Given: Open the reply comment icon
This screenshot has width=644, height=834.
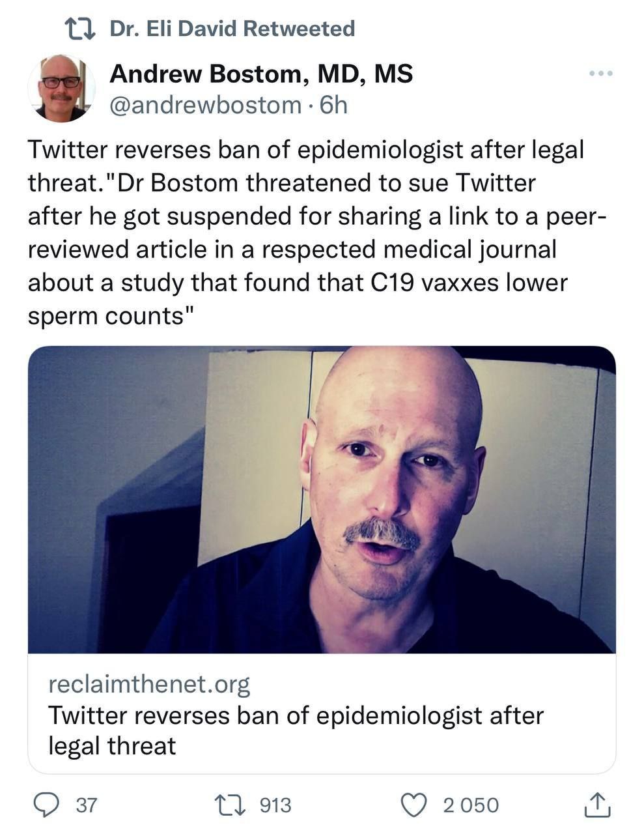Looking at the screenshot, I should [x=46, y=805].
